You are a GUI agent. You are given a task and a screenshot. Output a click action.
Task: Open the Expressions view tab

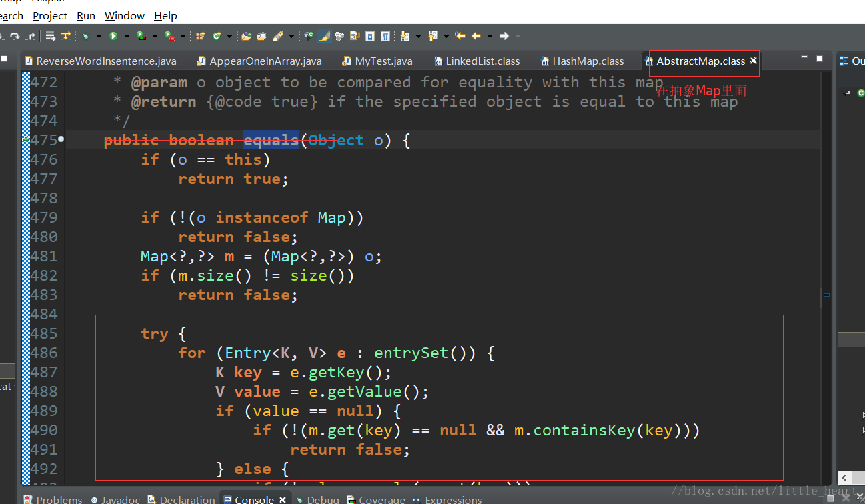[x=448, y=499]
